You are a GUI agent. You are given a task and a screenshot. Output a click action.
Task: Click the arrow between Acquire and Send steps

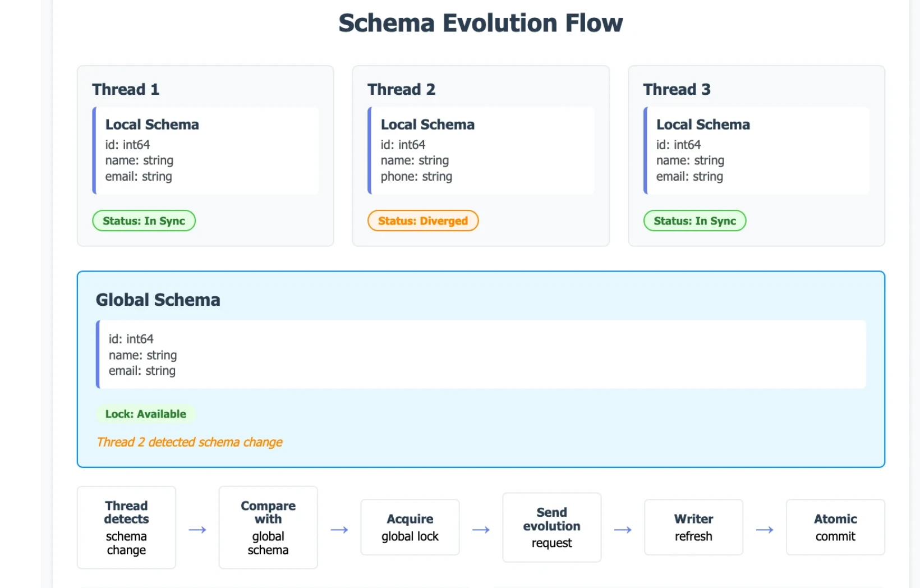[481, 529]
